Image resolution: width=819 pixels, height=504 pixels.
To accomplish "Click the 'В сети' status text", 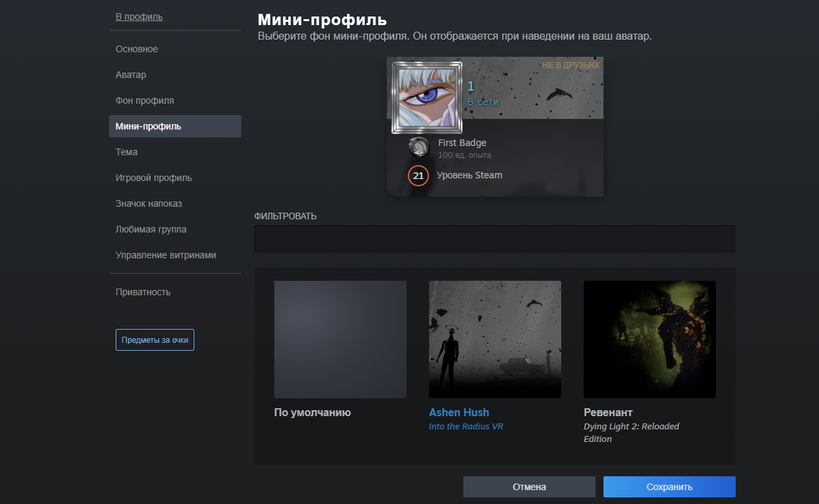I will coord(483,102).
